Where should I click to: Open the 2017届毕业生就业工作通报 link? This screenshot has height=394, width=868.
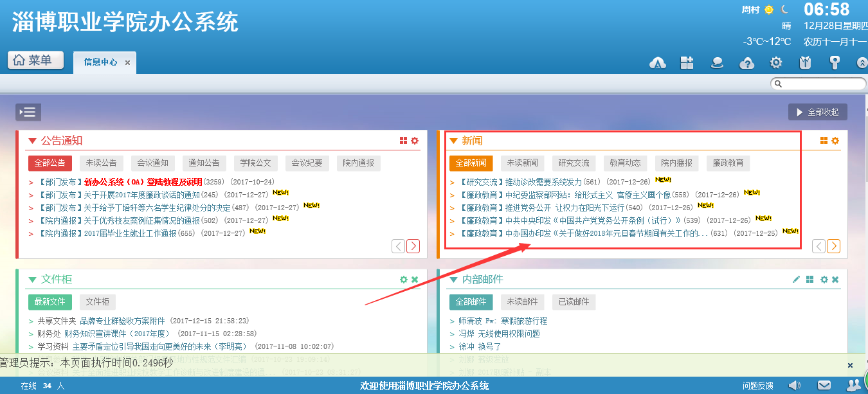coord(130,233)
